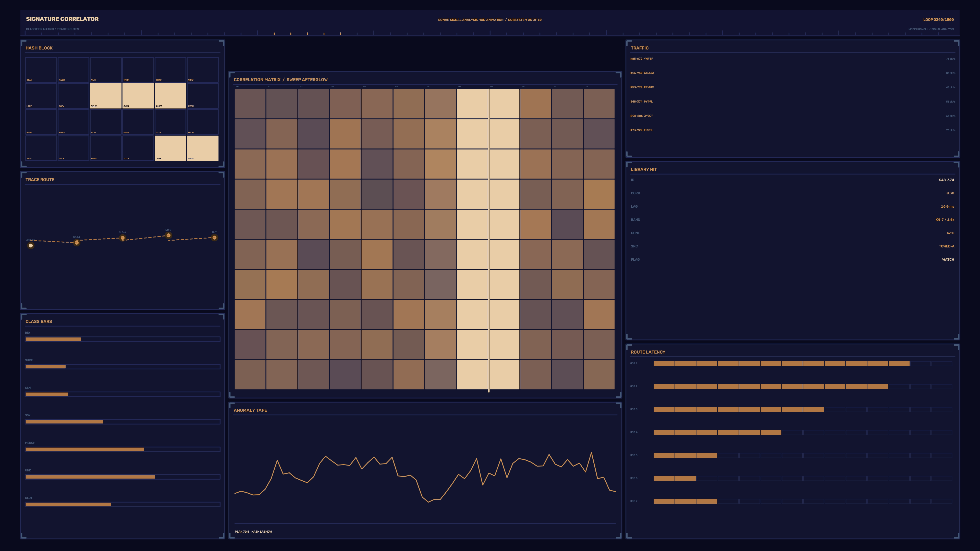Click the CLUT class bar
This screenshot has height=551, width=980.
[x=122, y=505]
